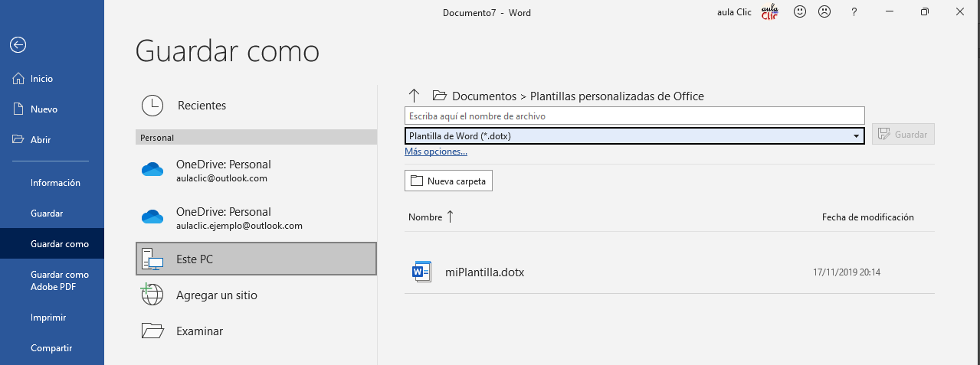Screen dimensions: 980x365
Task: Expand the file type dropdown arrow
Action: [856, 136]
